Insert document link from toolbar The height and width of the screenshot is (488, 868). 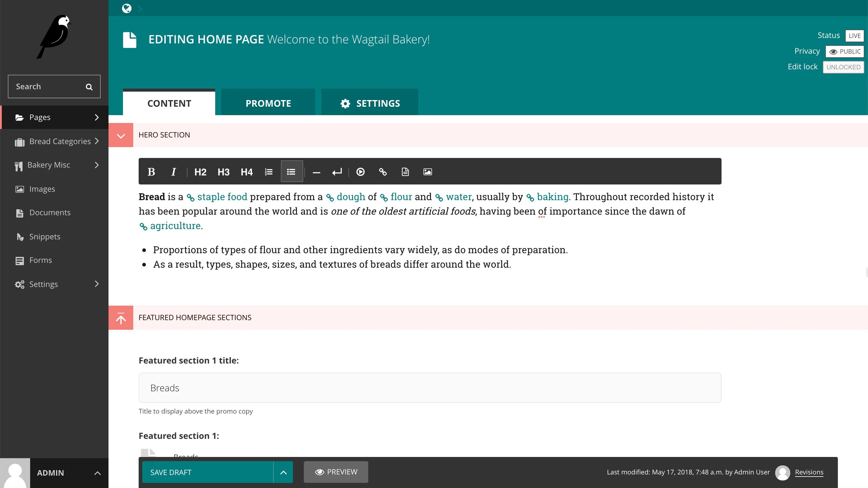point(405,172)
